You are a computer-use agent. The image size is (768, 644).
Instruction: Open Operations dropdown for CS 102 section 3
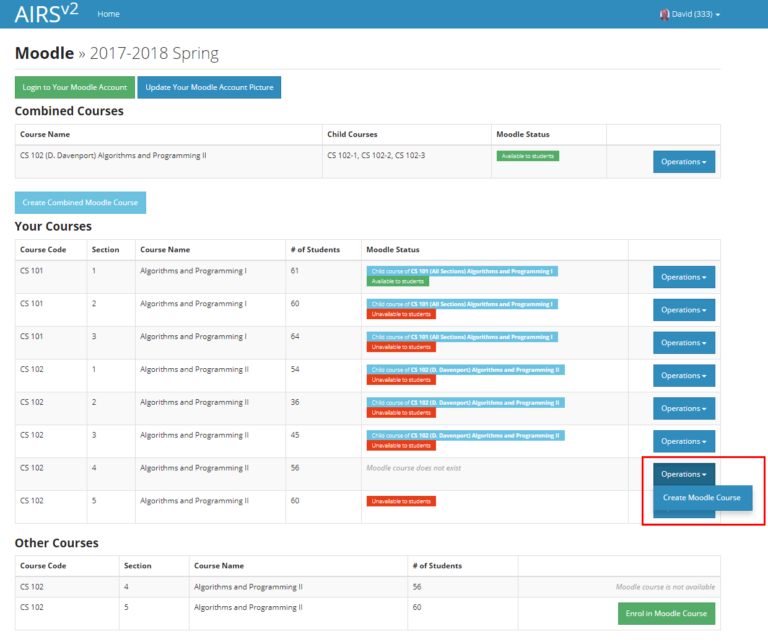[684, 441]
